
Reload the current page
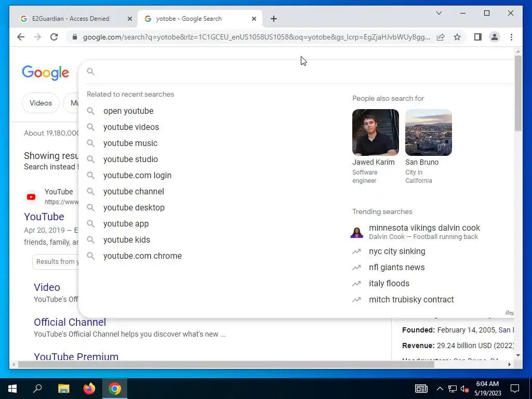pos(54,37)
